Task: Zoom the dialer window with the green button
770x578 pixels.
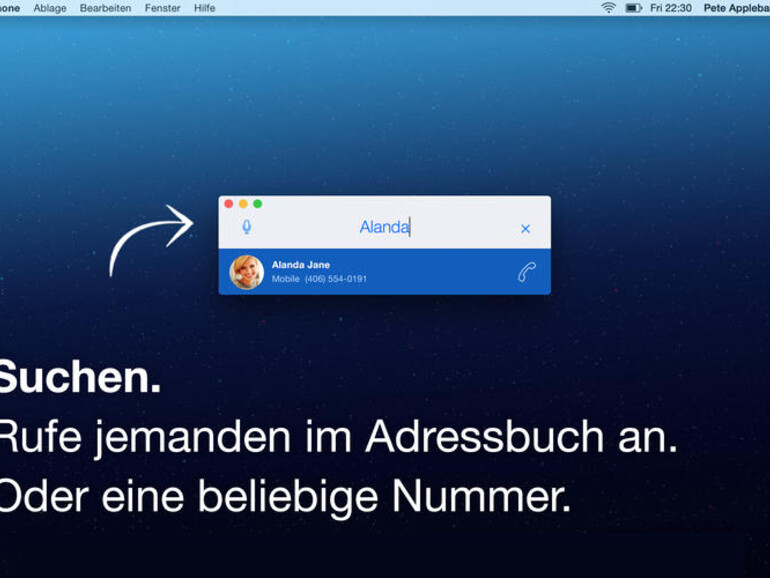Action: 257,204
